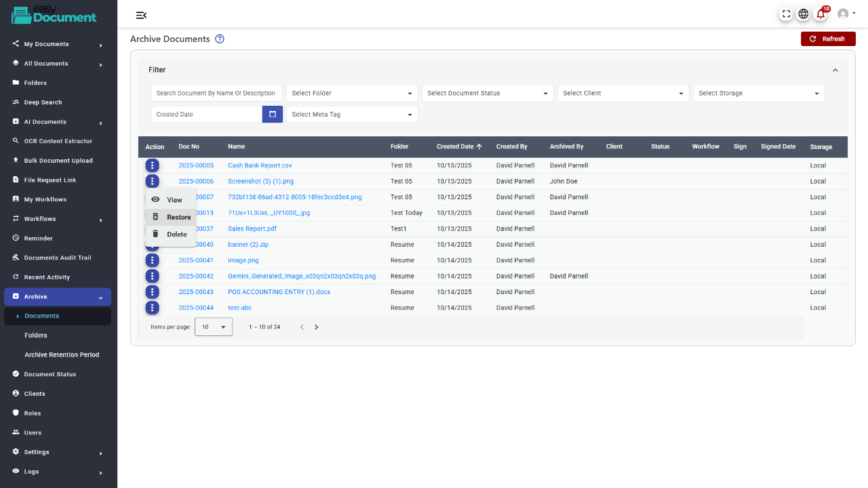
Task: Click the Refresh button
Action: coord(828,39)
